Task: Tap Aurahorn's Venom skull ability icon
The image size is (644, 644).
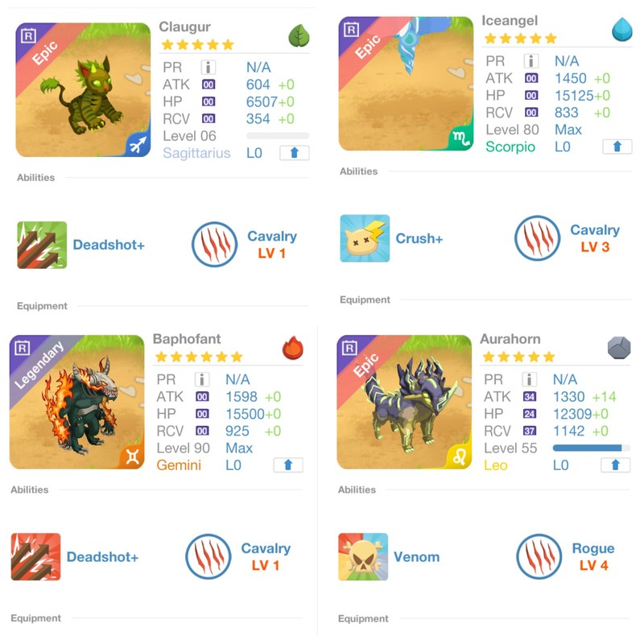Action: click(363, 556)
